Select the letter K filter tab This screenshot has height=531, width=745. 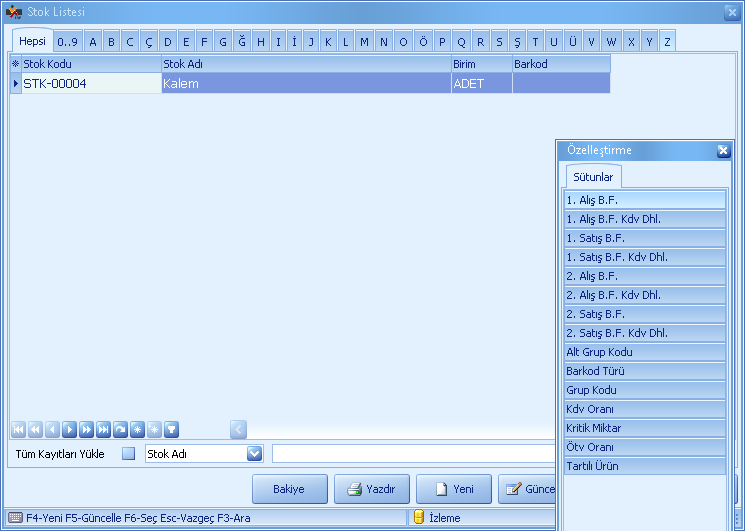tap(327, 41)
